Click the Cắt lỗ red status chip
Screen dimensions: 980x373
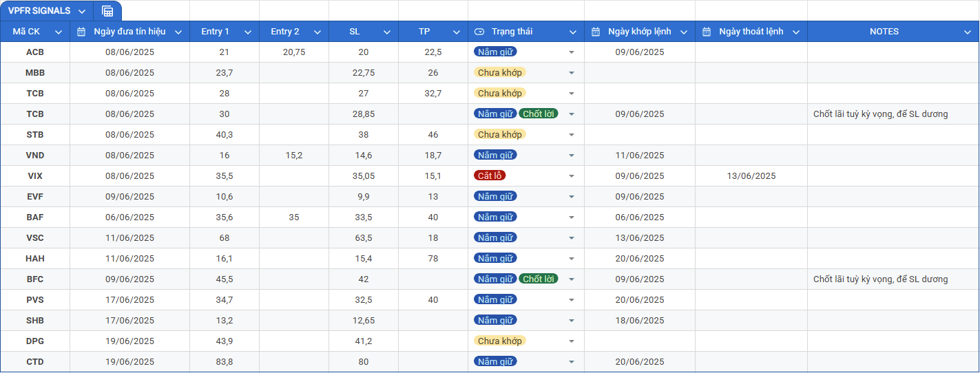[x=490, y=175]
